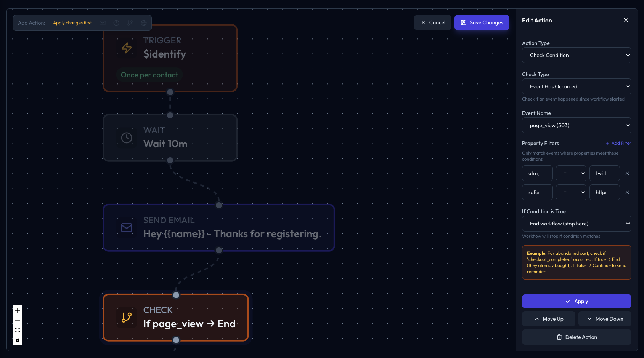Click the Save Changes button
The height and width of the screenshot is (358, 644).
click(482, 22)
